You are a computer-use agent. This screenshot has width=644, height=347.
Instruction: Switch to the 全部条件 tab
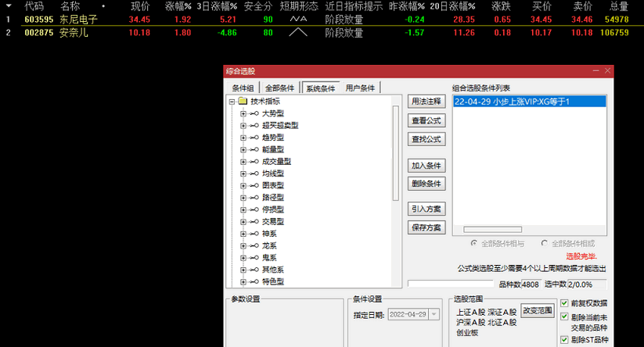(279, 88)
